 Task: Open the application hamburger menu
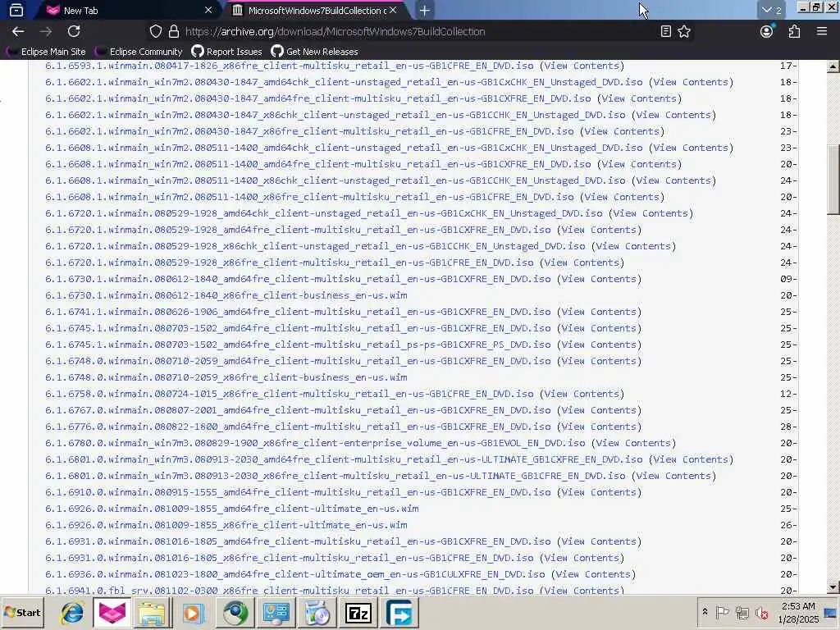(x=822, y=32)
